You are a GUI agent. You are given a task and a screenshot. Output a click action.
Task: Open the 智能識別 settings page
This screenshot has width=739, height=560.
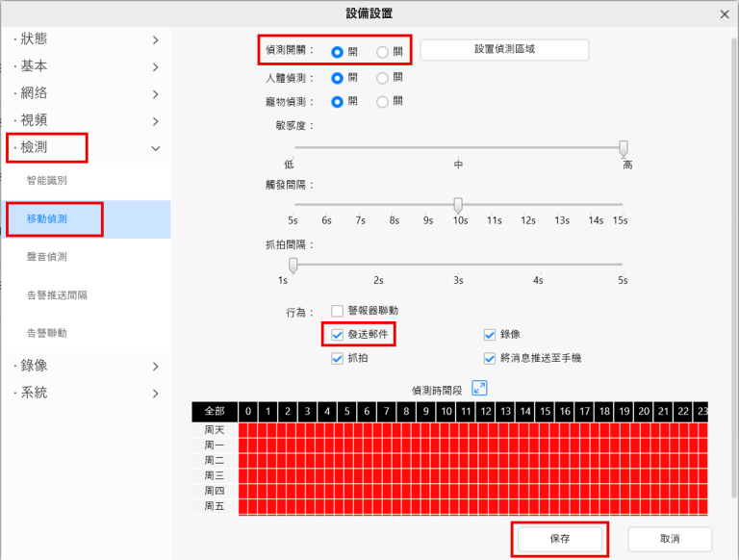pos(47,180)
